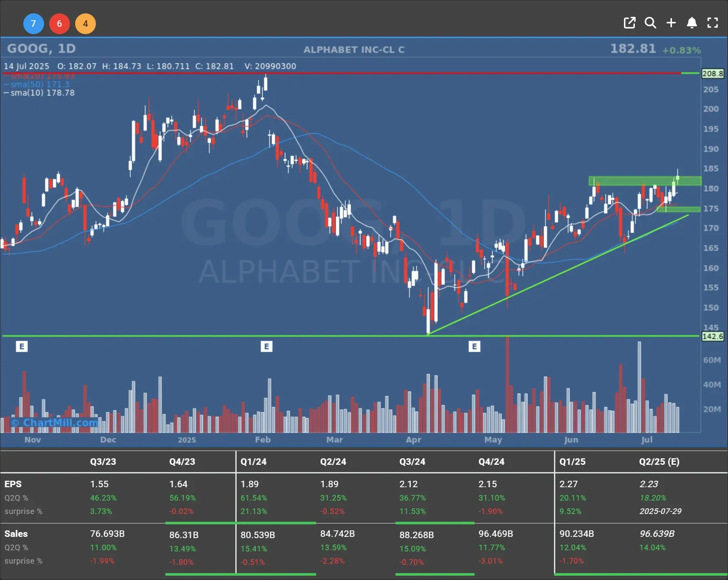Click the GOOG, 1D ticker label
The width and height of the screenshot is (728, 580).
tap(41, 48)
